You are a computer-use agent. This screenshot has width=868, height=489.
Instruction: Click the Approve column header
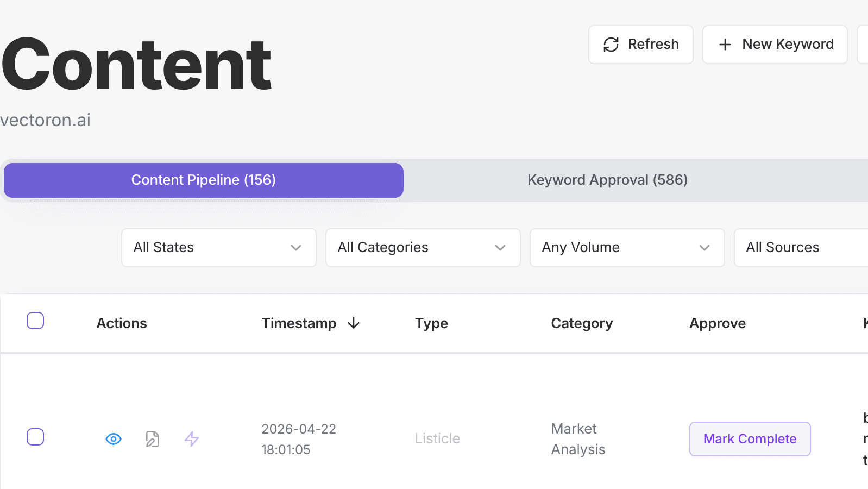click(x=718, y=323)
